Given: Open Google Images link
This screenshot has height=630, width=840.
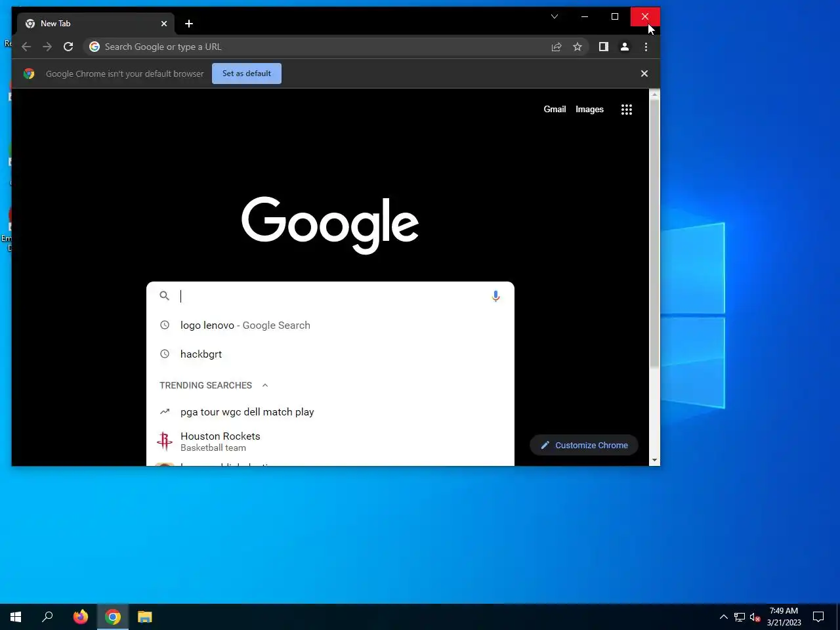Looking at the screenshot, I should coord(589,110).
